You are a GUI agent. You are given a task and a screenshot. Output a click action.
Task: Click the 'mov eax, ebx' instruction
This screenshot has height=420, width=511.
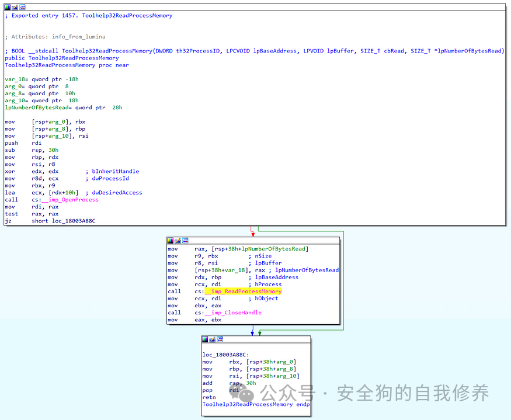(194, 320)
